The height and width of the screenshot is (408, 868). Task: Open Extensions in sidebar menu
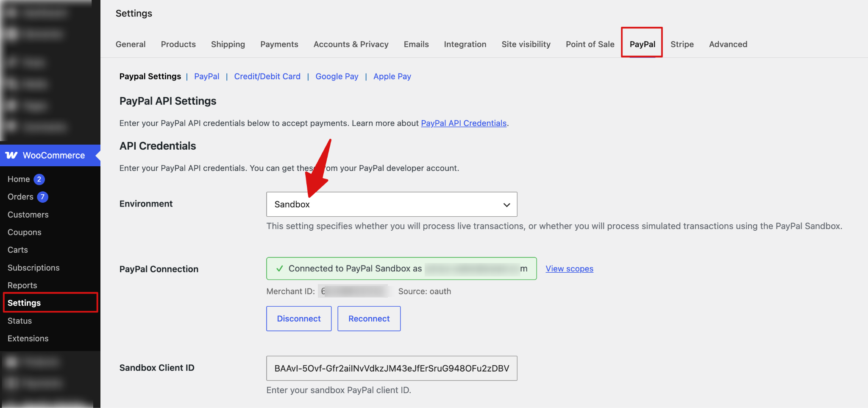point(28,338)
